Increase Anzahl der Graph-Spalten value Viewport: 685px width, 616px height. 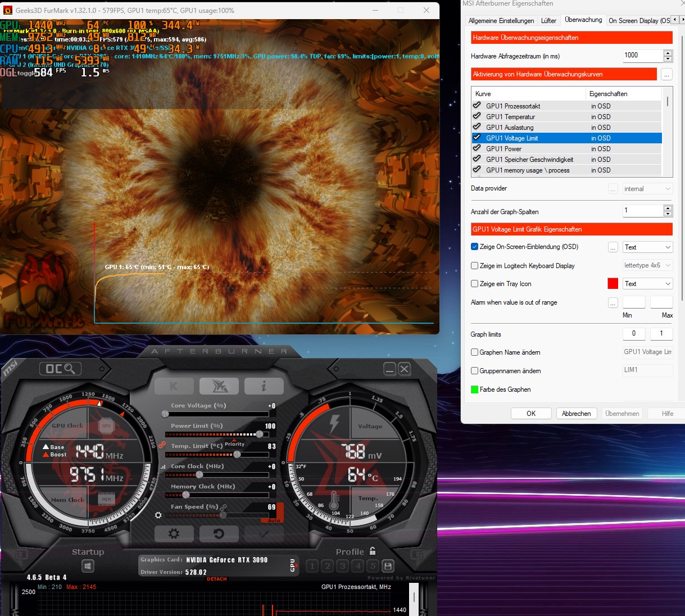[668, 209]
